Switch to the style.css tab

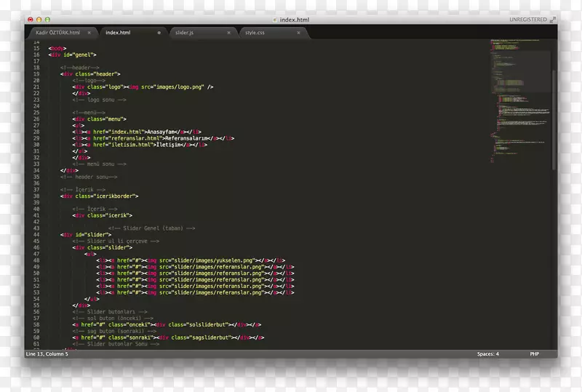(255, 33)
